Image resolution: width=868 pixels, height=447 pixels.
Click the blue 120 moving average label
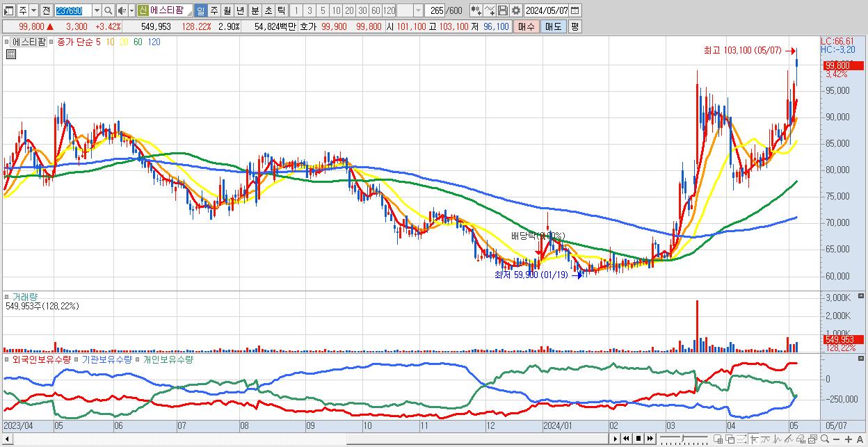(x=154, y=42)
